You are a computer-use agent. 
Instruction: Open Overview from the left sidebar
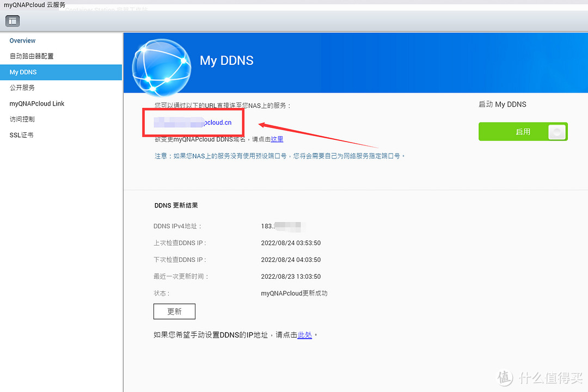click(22, 40)
